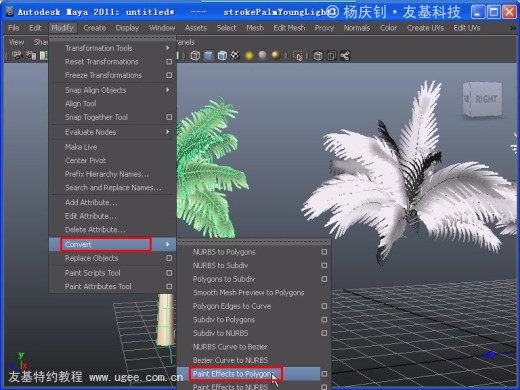Image resolution: width=520 pixels, height=390 pixels.
Task: Open Paint Effects to Polygons option box
Action: [x=324, y=374]
